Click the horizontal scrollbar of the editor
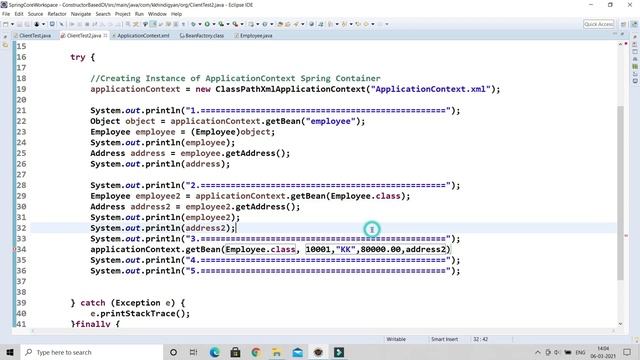Screen dimensions: 640x360 [x=322, y=331]
